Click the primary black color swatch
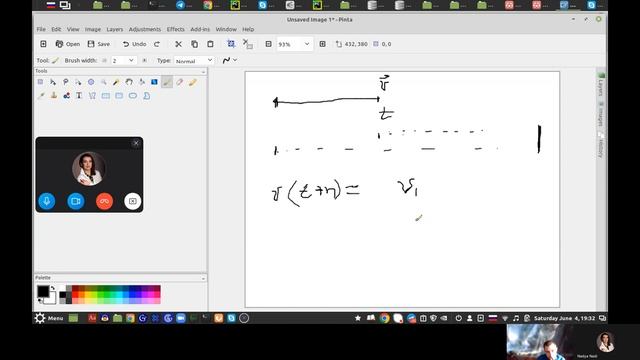The width and height of the screenshot is (640, 360). (x=43, y=291)
